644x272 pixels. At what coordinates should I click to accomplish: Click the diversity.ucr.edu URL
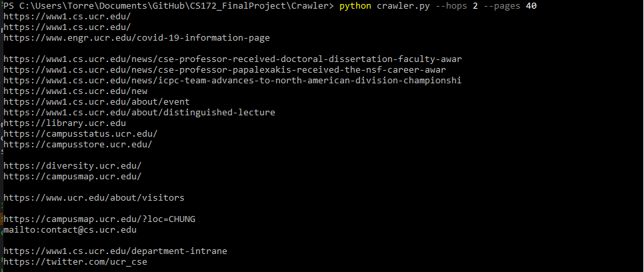[73, 166]
